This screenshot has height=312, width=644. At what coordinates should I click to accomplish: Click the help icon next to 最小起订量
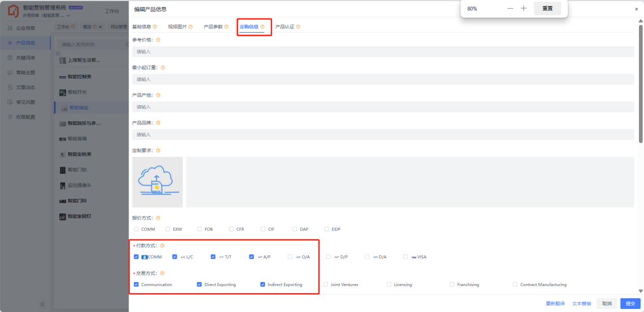(x=163, y=68)
